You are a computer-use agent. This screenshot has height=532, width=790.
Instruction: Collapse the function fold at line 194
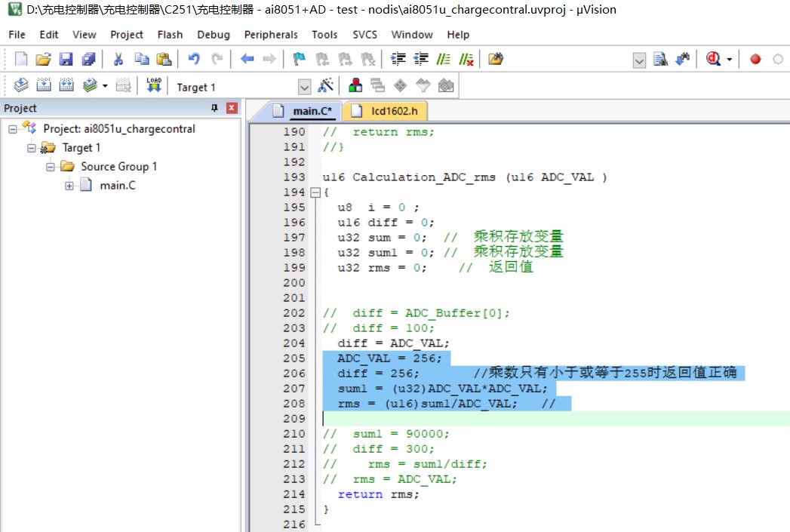(315, 192)
